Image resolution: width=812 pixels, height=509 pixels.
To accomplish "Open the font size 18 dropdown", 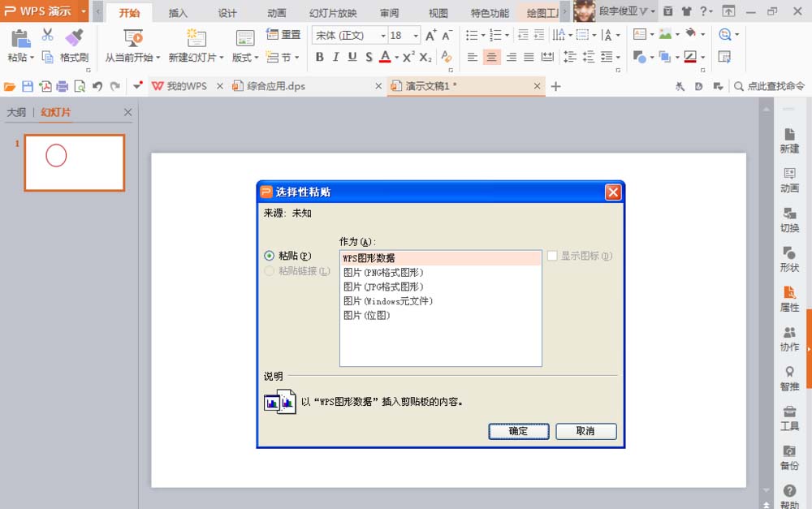I will pos(415,36).
